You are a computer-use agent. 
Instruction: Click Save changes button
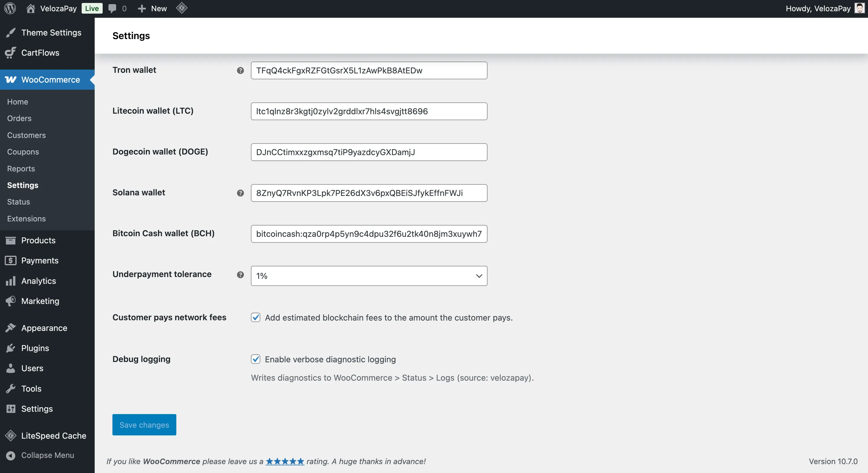(x=144, y=425)
